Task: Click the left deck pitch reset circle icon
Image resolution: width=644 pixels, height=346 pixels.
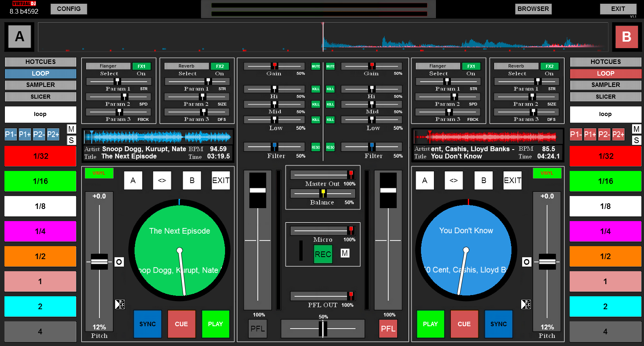Action: coord(119,262)
